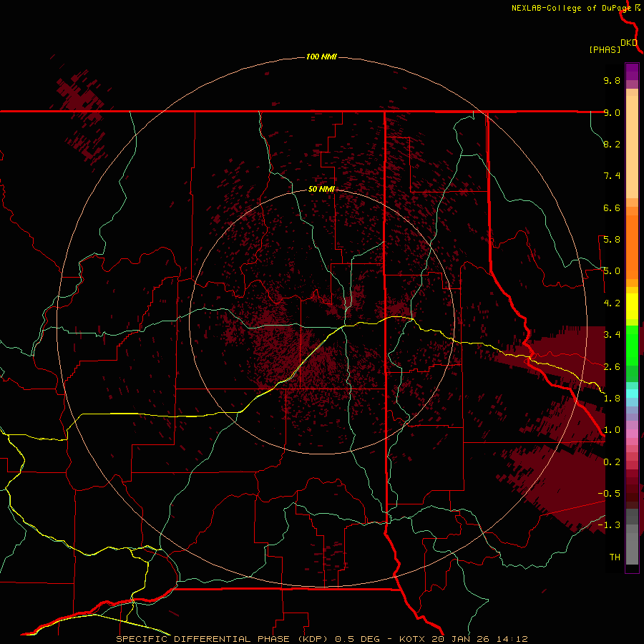Click the 20 JAN 26 date in footer
The image size is (644, 644).
click(x=459, y=639)
